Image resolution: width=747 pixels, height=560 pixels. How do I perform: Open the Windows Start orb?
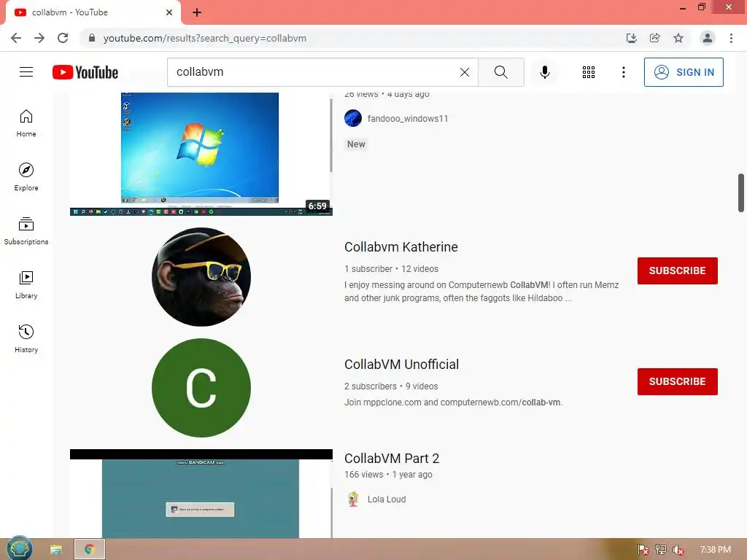pyautogui.click(x=19, y=548)
